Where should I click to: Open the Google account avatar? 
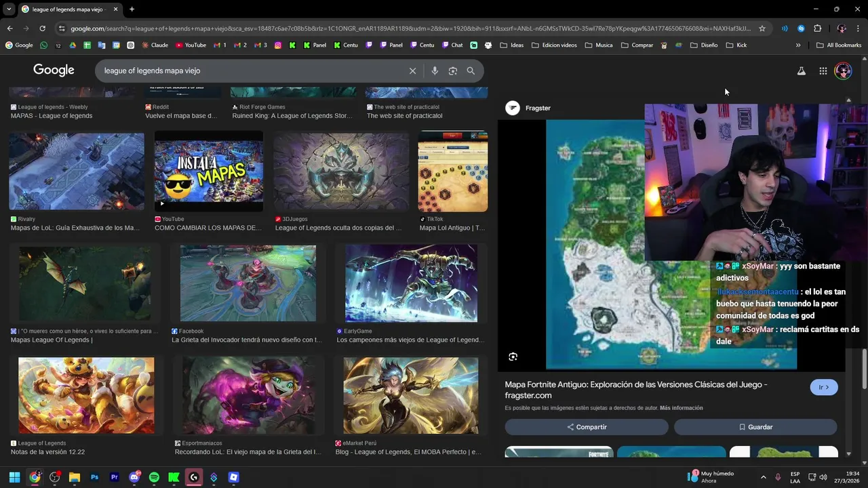[843, 70]
